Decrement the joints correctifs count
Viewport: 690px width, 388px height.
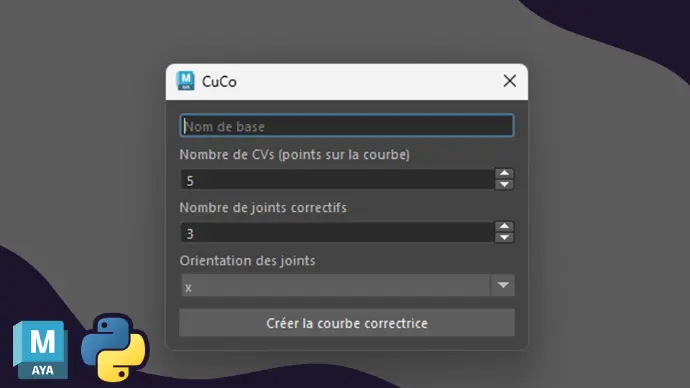coord(504,237)
